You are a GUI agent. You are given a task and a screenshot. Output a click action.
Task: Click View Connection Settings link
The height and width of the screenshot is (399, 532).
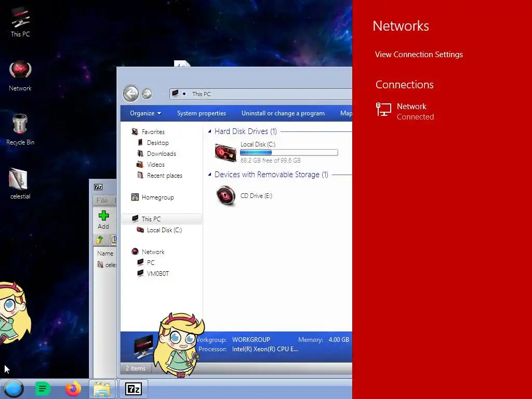tap(419, 54)
